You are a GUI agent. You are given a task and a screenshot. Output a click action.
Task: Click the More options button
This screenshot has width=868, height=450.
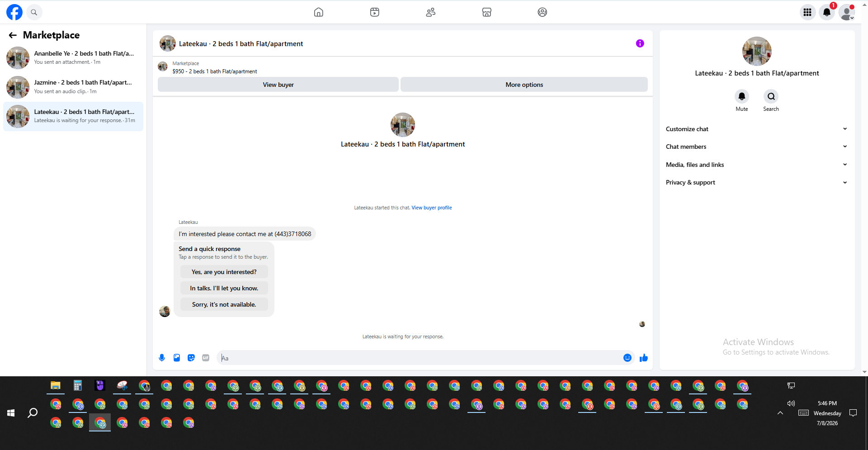(524, 85)
